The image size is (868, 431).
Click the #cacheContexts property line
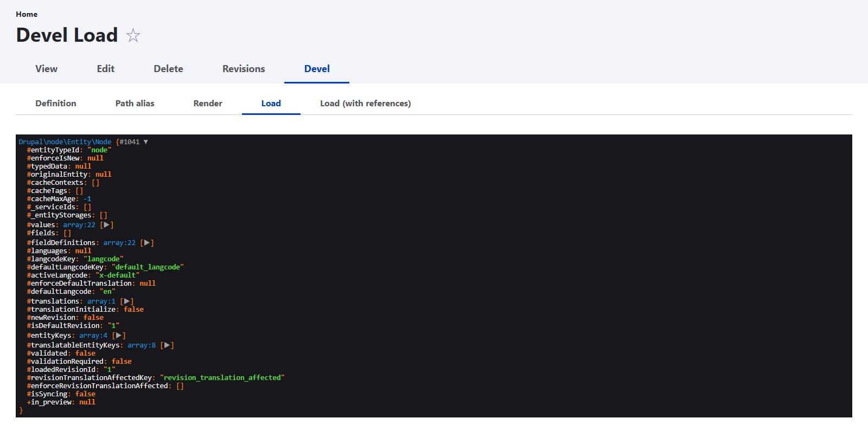pyautogui.click(x=63, y=183)
